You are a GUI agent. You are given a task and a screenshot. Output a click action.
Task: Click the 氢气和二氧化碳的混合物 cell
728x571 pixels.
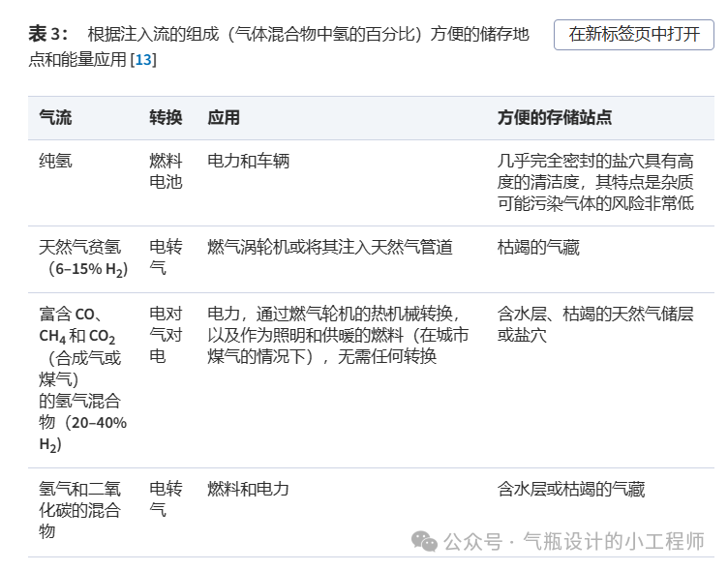80,510
